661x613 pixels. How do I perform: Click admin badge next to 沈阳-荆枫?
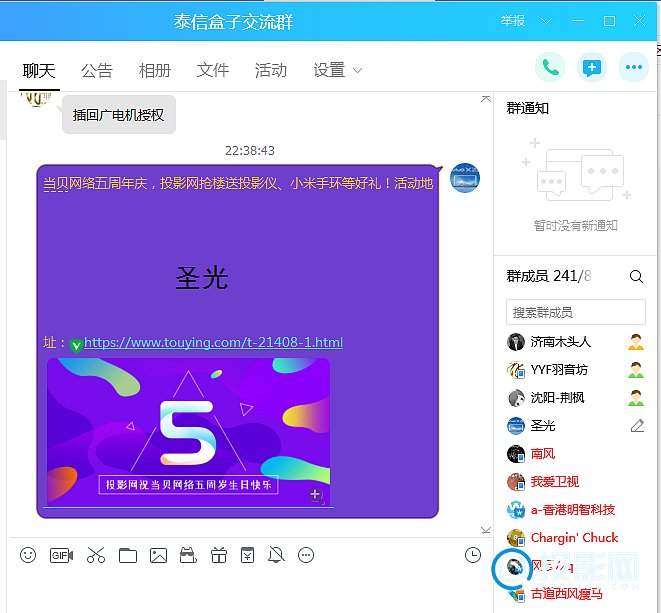[636, 398]
